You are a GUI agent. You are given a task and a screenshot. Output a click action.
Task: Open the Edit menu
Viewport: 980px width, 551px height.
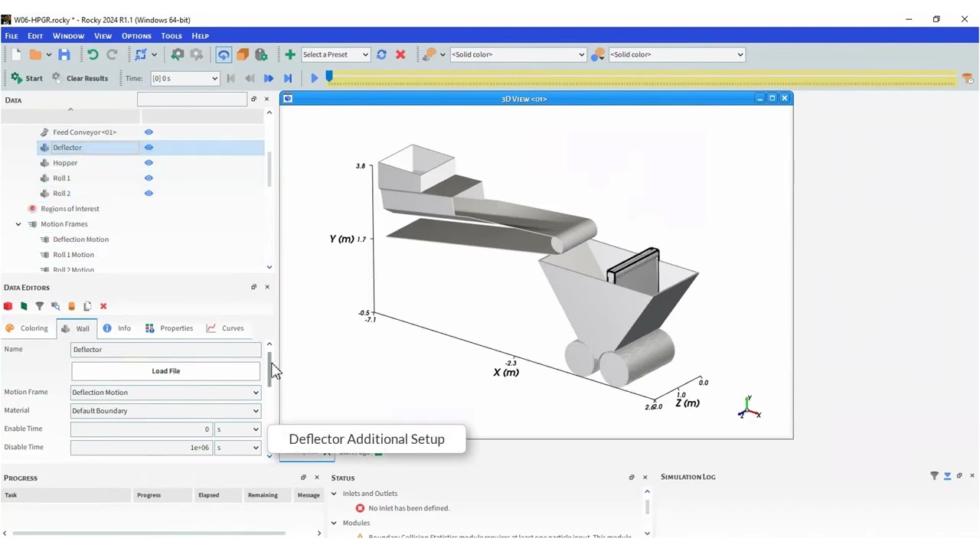coord(35,36)
